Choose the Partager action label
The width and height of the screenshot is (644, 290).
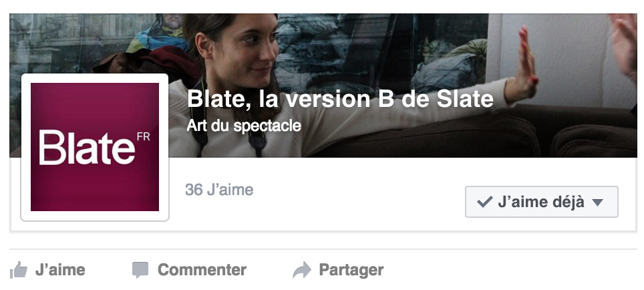[351, 270]
